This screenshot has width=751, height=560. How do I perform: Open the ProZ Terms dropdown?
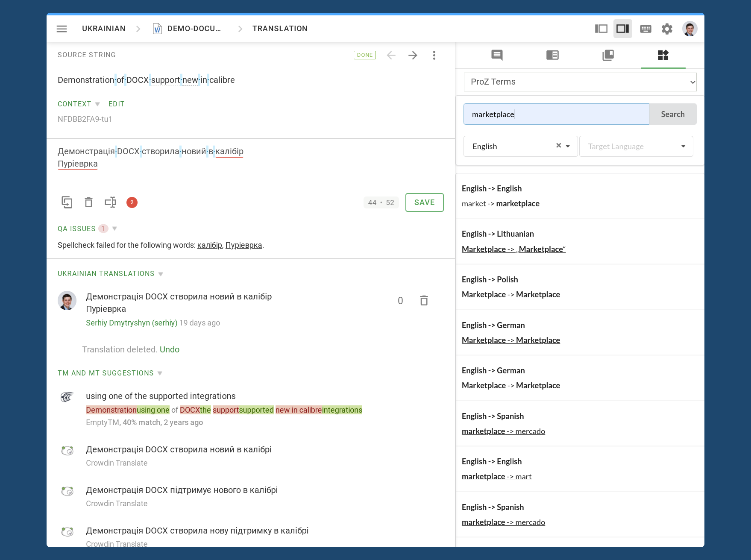tap(580, 82)
